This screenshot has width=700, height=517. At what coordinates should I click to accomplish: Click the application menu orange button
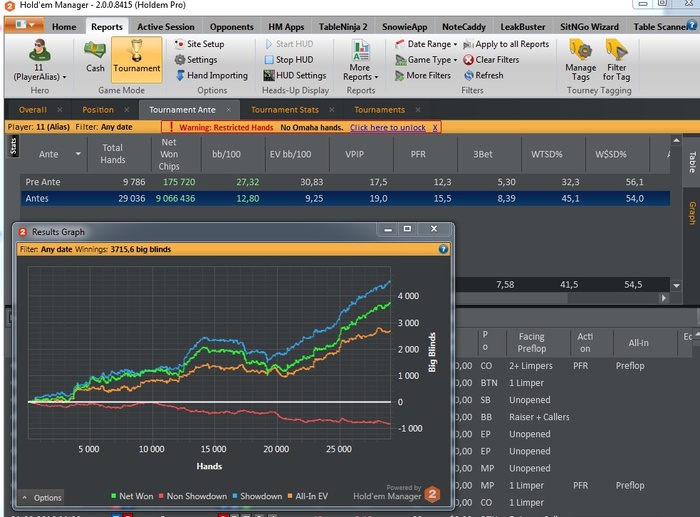coord(24,25)
